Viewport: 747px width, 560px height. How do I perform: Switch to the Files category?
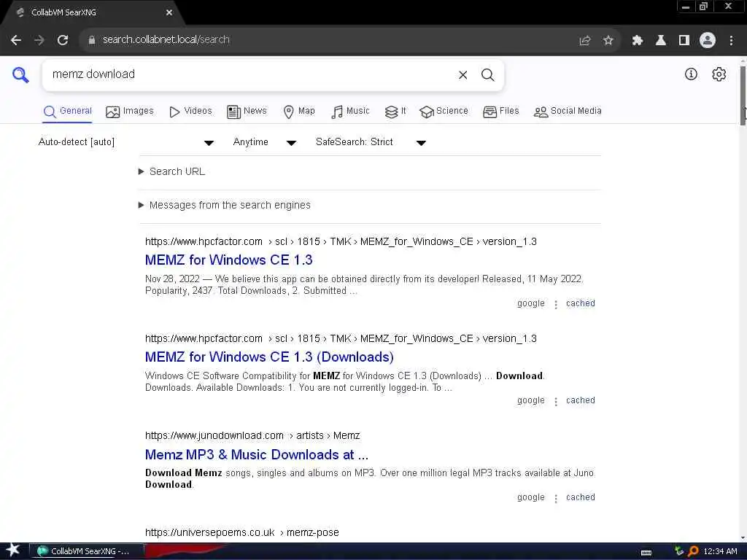(x=500, y=112)
